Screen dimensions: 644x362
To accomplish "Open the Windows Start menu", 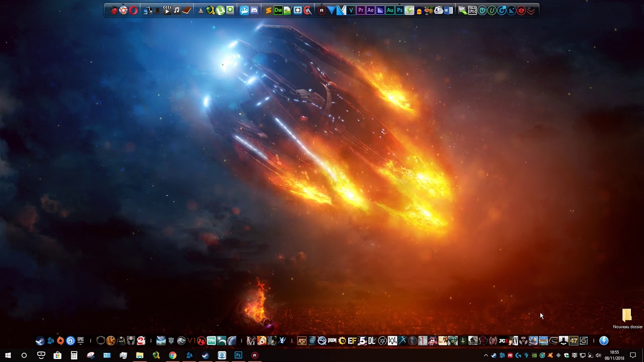I will [8, 355].
